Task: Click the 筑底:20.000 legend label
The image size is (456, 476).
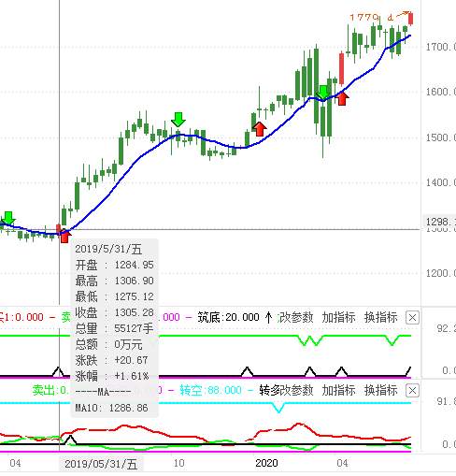Action: (229, 317)
